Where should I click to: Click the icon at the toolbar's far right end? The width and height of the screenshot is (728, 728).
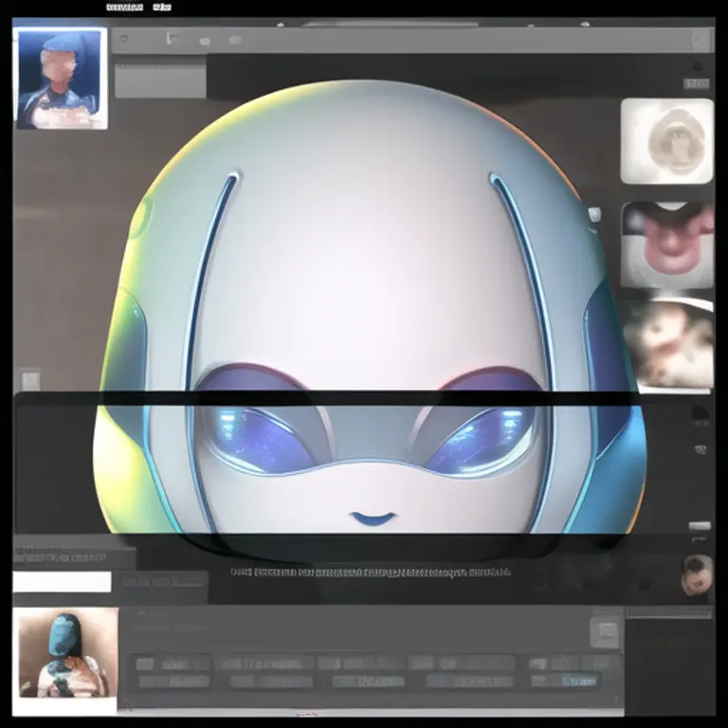[700, 40]
